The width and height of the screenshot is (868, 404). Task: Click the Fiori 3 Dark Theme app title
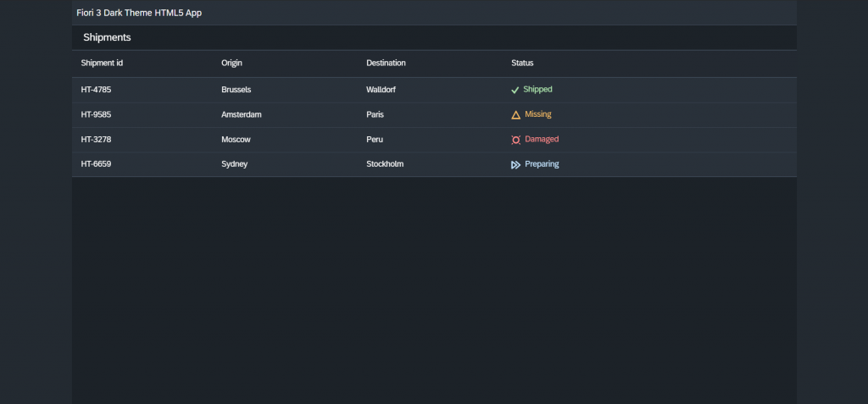[x=139, y=13]
